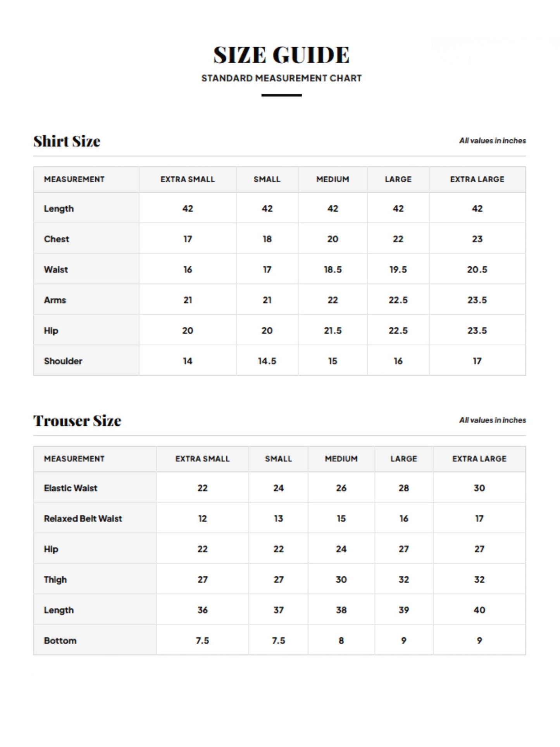Screen dimensions: 560x747
Task: Click the shirt EXTRA LARGE column header
Action: [x=477, y=179]
